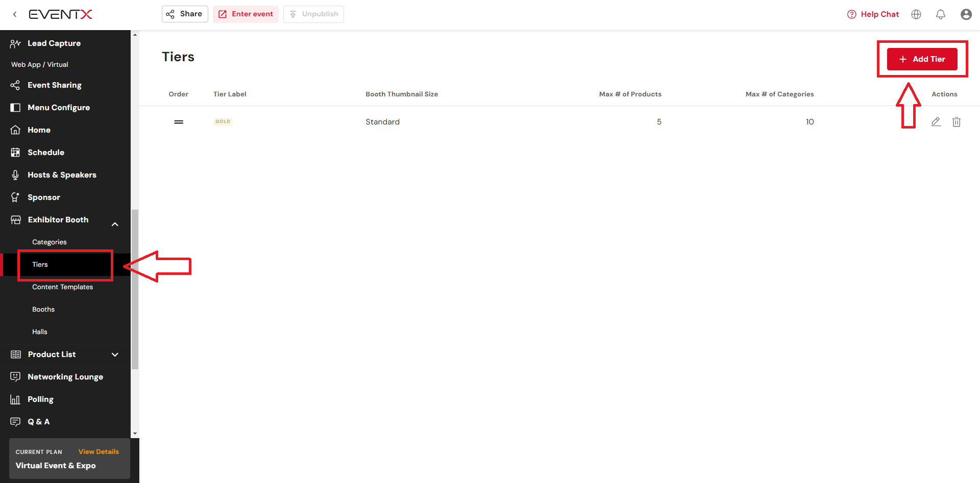Screen dimensions: 980x483
Task: Select Categories under Exhibitor Booth
Action: click(50, 242)
